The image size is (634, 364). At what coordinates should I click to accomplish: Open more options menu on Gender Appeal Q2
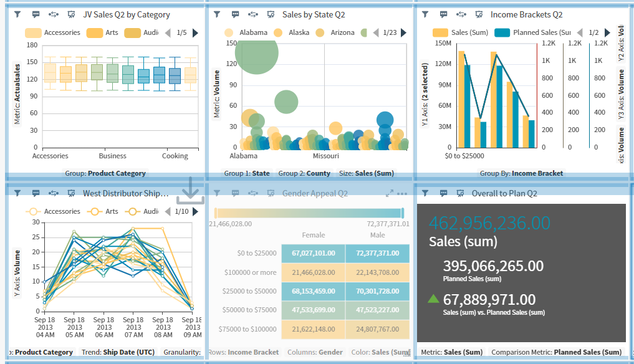coord(402,194)
